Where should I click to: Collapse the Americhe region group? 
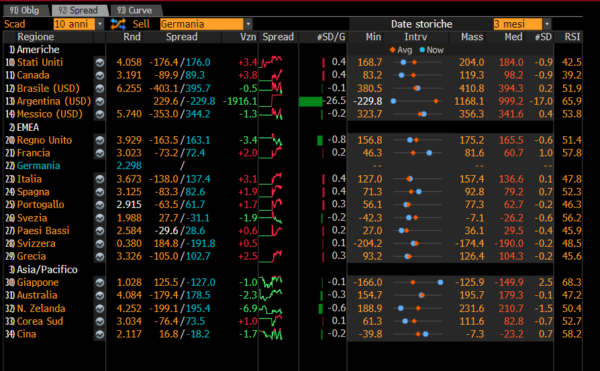pyautogui.click(x=34, y=50)
